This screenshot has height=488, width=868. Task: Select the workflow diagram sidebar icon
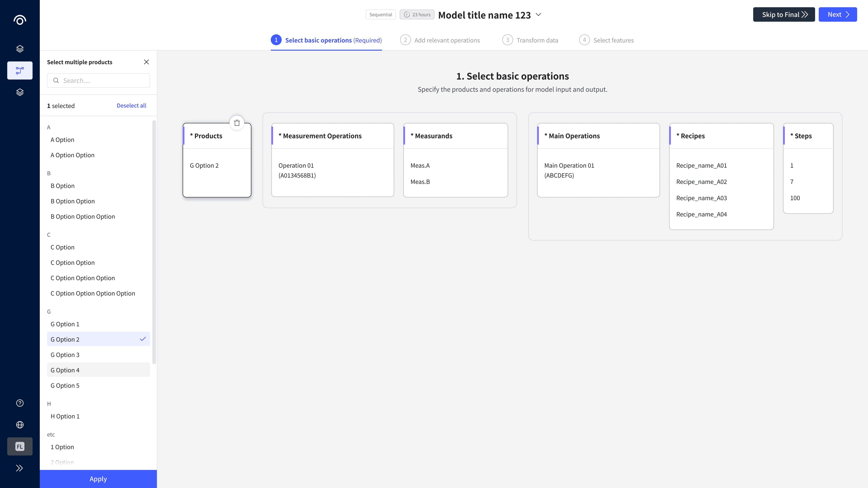click(x=19, y=70)
